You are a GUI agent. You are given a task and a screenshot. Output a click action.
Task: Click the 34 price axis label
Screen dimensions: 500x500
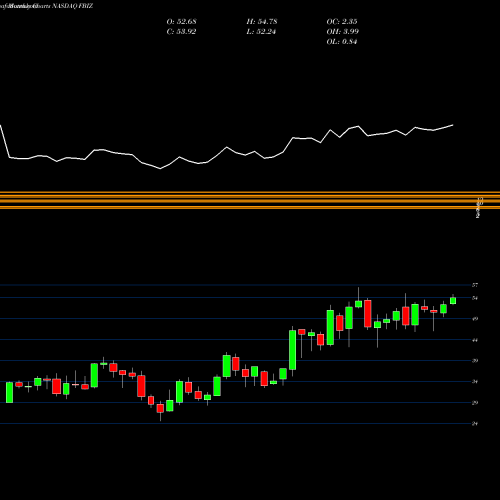click(475, 381)
